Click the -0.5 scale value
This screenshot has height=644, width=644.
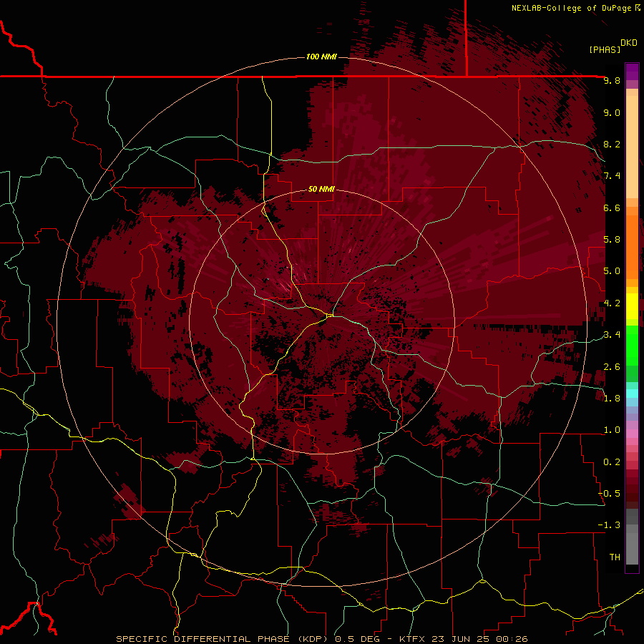click(610, 494)
